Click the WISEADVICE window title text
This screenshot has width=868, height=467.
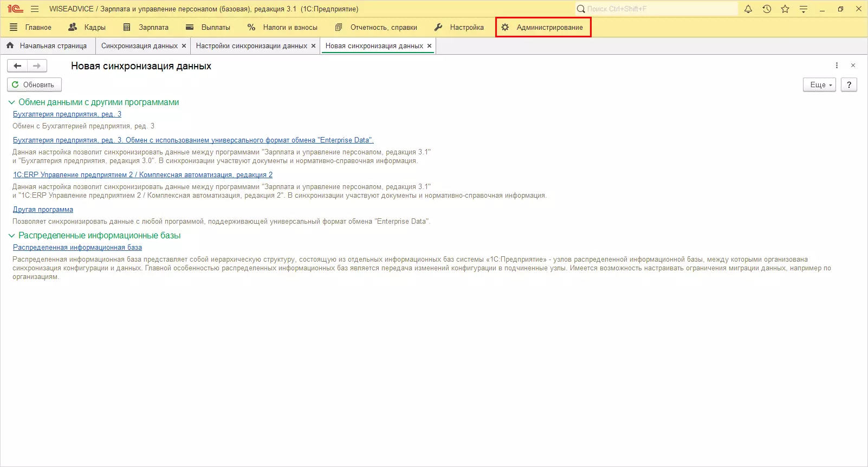point(204,9)
